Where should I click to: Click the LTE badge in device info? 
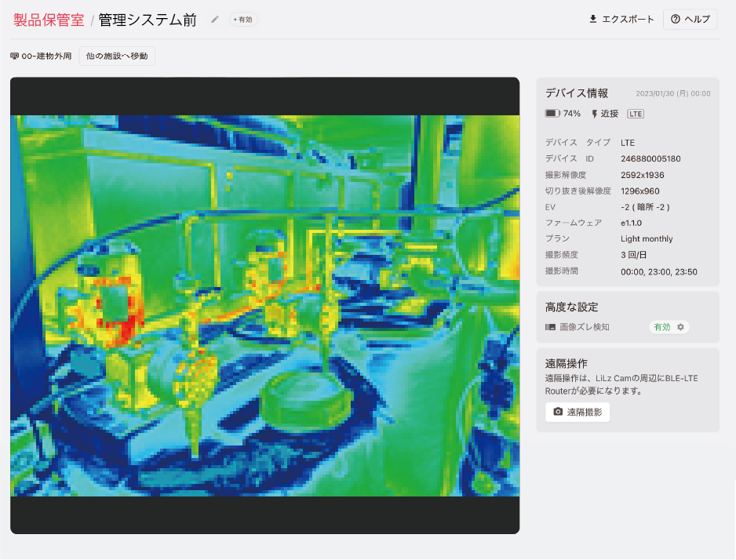(636, 114)
